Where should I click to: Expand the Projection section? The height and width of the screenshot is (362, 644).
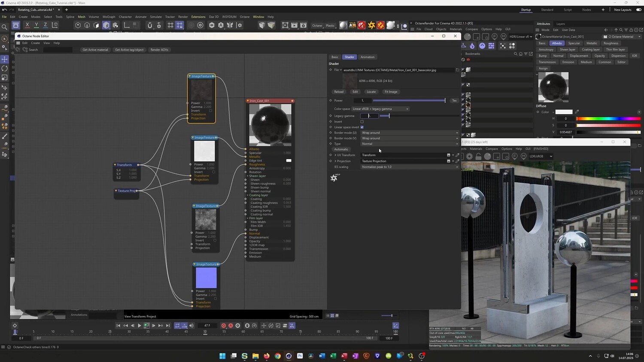335,161
